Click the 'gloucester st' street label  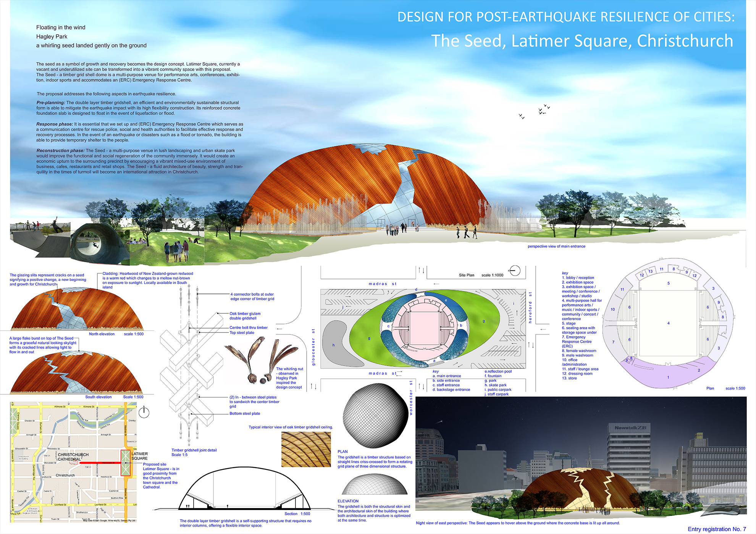pos(313,347)
